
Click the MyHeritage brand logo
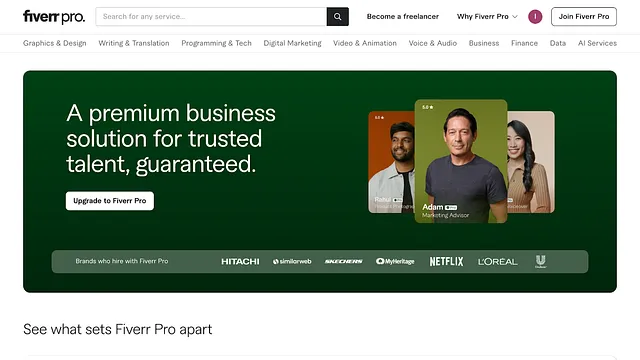click(395, 262)
